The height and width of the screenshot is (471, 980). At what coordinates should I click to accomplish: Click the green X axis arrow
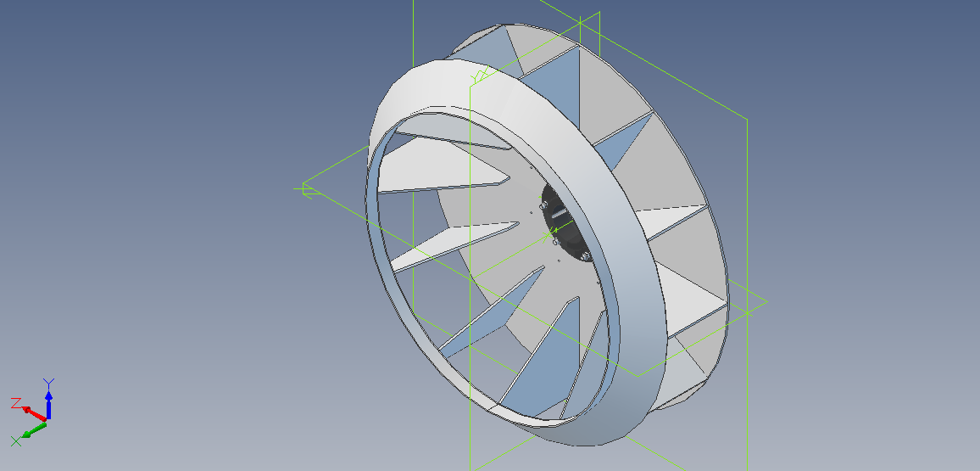[x=35, y=430]
